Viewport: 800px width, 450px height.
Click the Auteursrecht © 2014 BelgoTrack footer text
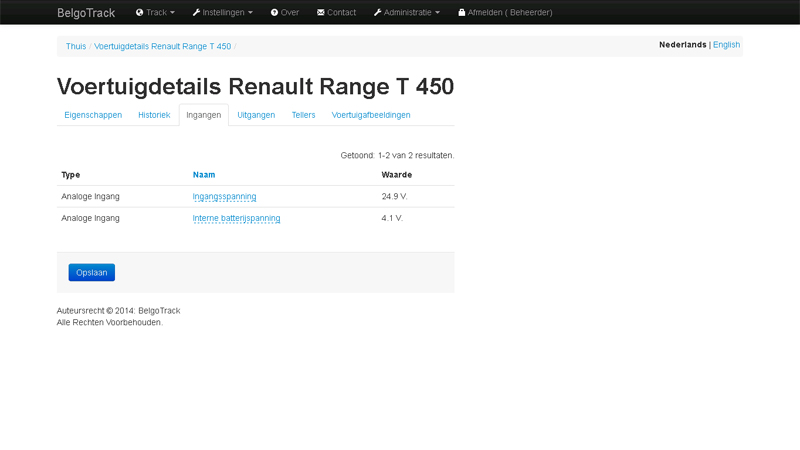click(x=118, y=311)
